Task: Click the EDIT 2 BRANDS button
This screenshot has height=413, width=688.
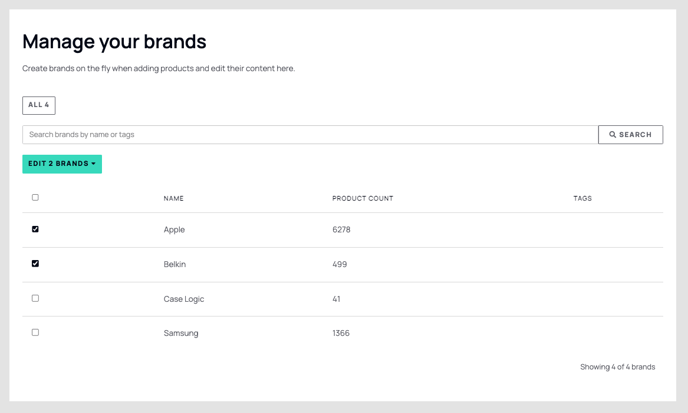Action: tap(62, 164)
